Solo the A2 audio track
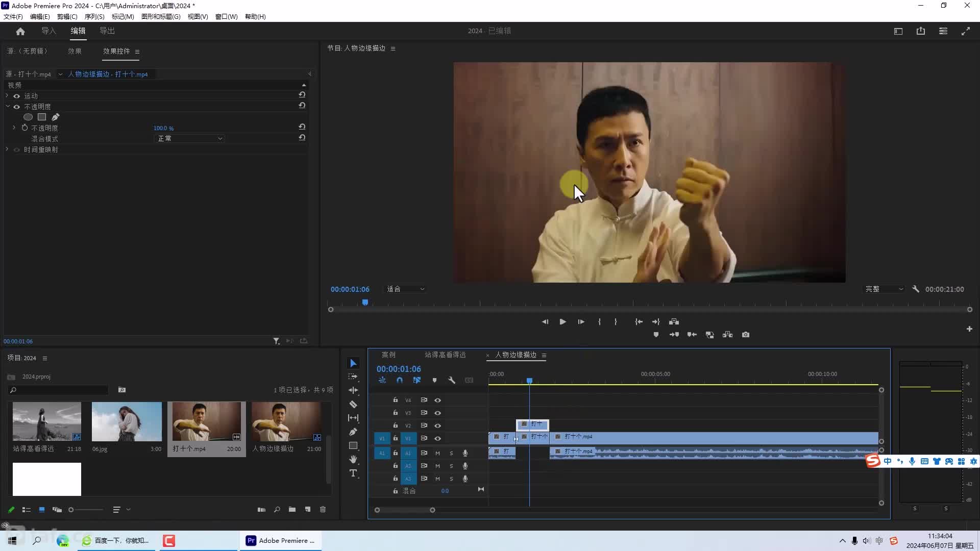The height and width of the screenshot is (551, 980). point(451,466)
